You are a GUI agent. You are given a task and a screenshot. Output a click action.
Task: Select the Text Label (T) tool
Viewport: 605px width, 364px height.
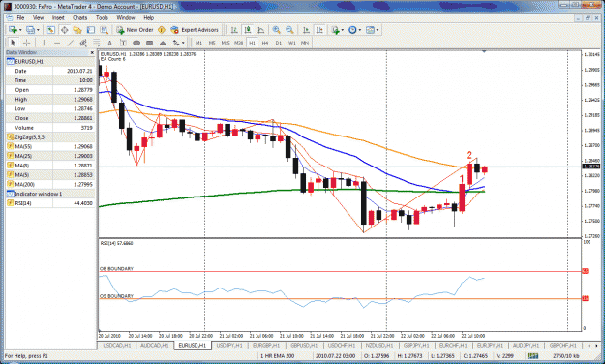click(x=123, y=43)
